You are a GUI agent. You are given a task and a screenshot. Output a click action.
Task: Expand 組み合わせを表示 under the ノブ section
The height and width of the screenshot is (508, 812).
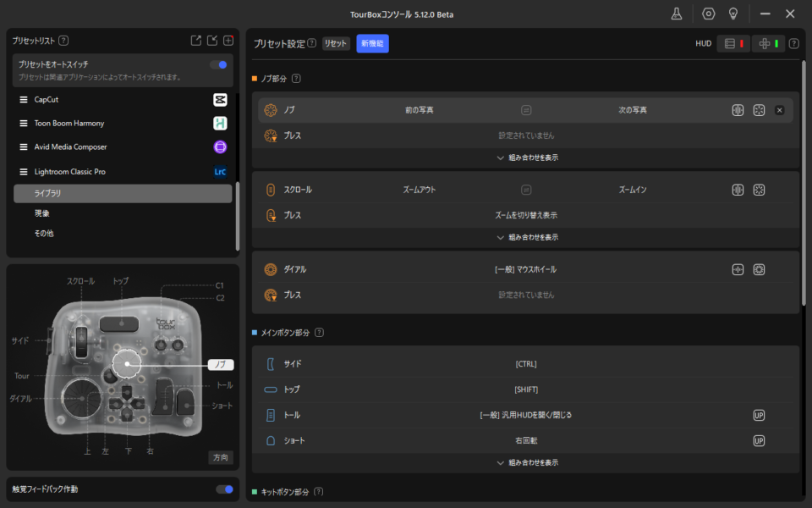[526, 157]
